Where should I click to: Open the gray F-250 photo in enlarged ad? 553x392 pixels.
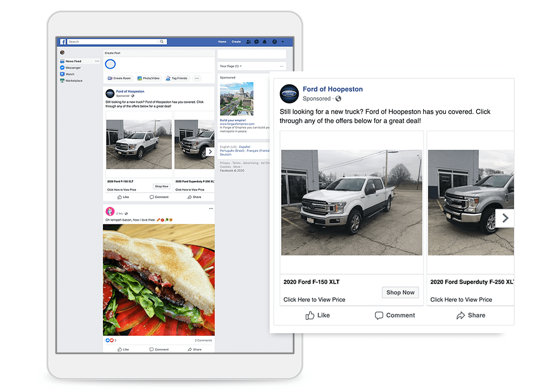471,203
